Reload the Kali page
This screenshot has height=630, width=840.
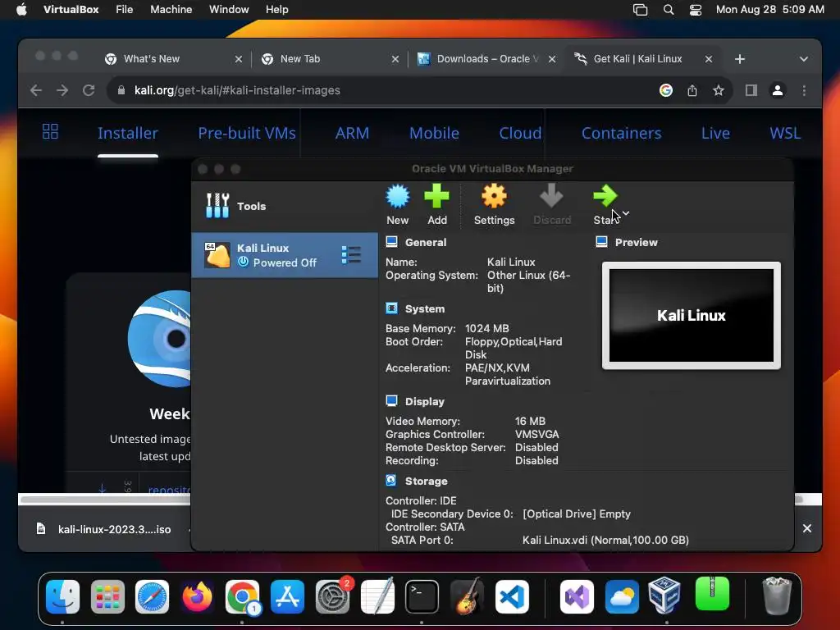click(x=89, y=90)
